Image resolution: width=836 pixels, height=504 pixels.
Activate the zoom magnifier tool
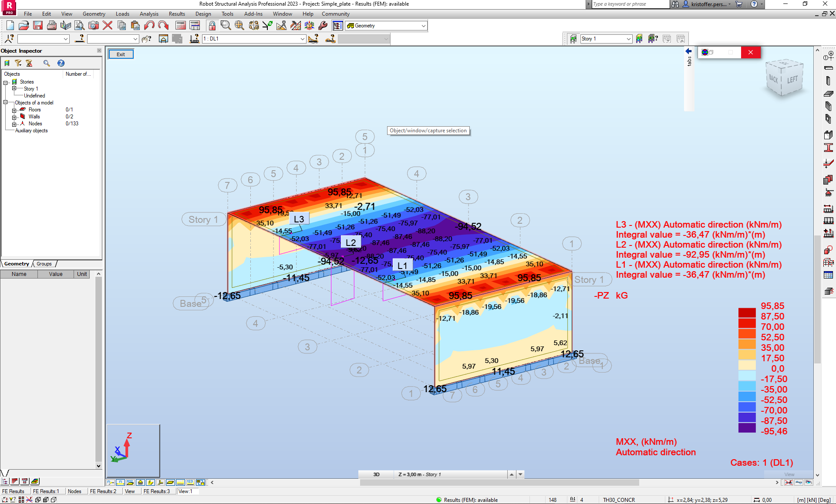[225, 25]
